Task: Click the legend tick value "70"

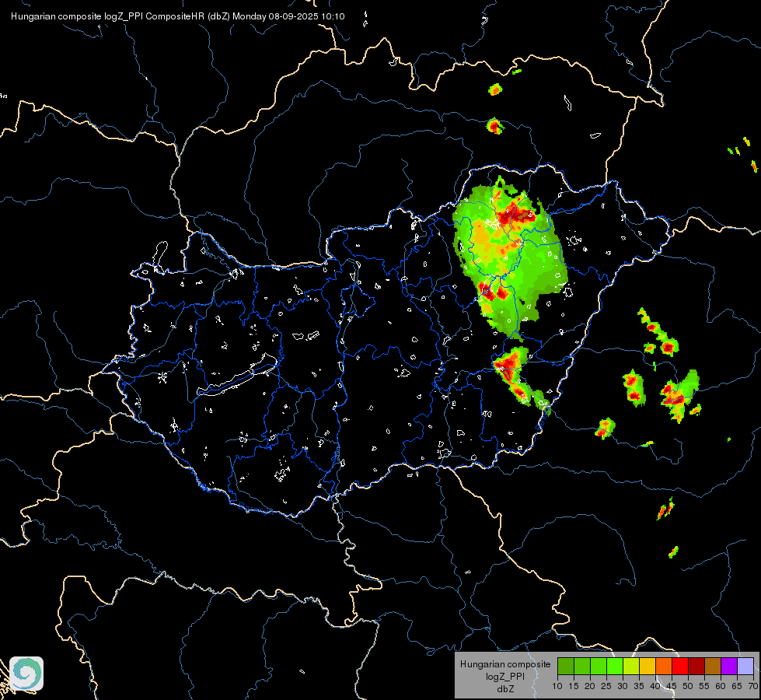Action: 753,687
